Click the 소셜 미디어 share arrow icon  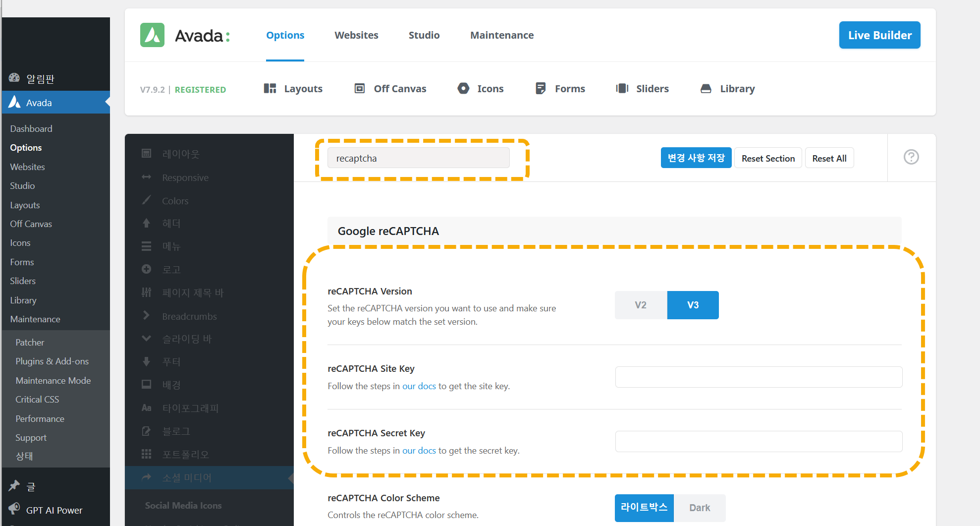tap(146, 477)
